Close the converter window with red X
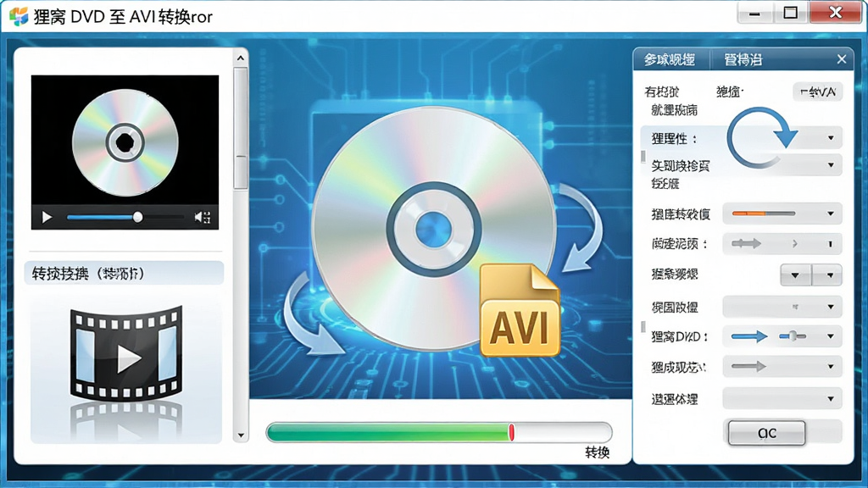 tap(835, 13)
